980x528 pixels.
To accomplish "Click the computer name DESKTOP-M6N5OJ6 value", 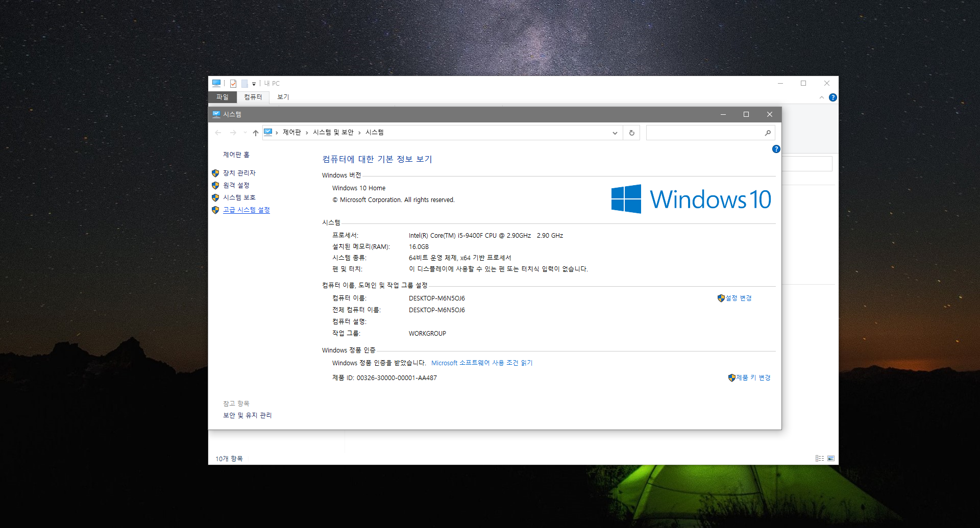I will pos(437,298).
